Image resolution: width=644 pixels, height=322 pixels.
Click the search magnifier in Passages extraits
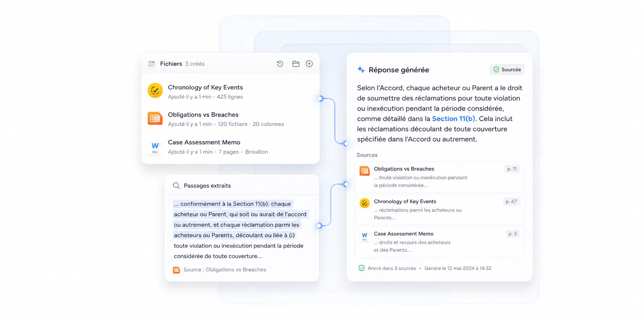[x=176, y=186]
